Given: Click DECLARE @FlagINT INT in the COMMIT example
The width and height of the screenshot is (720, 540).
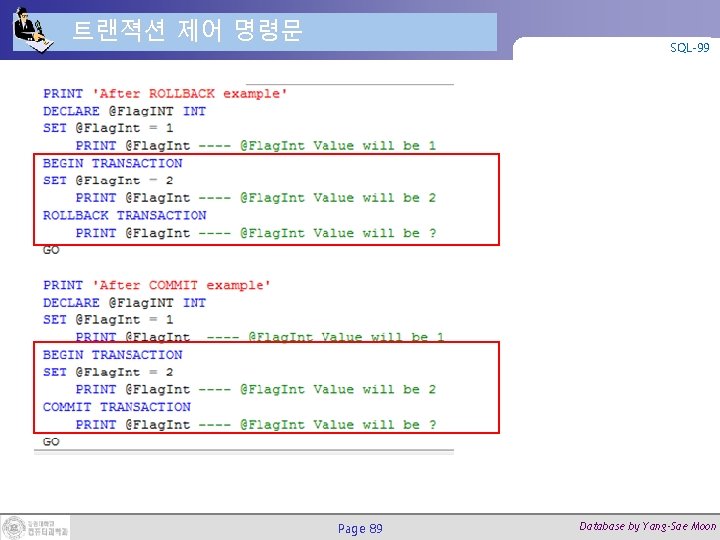Looking at the screenshot, I should coord(124,303).
